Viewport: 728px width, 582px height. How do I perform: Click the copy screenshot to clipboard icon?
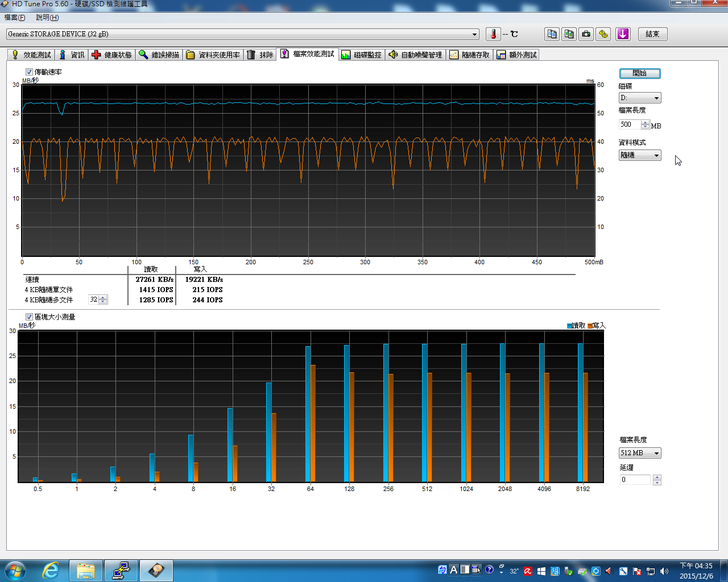[x=568, y=33]
